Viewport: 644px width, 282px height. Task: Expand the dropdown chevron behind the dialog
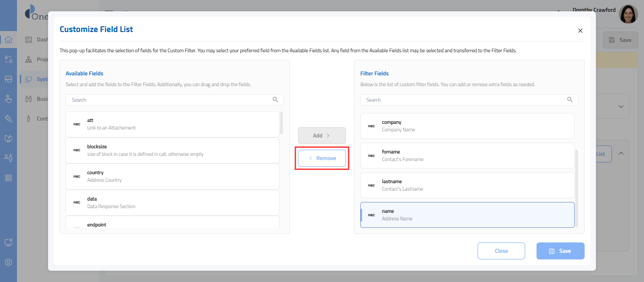(x=621, y=106)
